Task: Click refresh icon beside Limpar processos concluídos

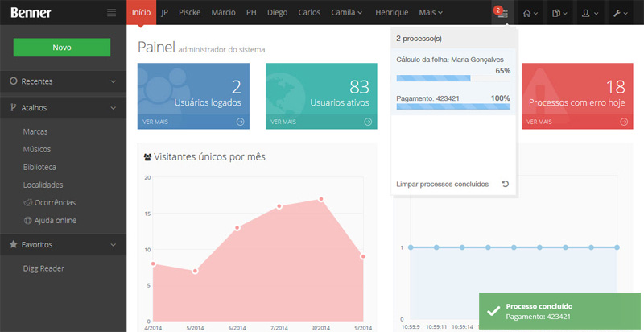Action: point(505,185)
